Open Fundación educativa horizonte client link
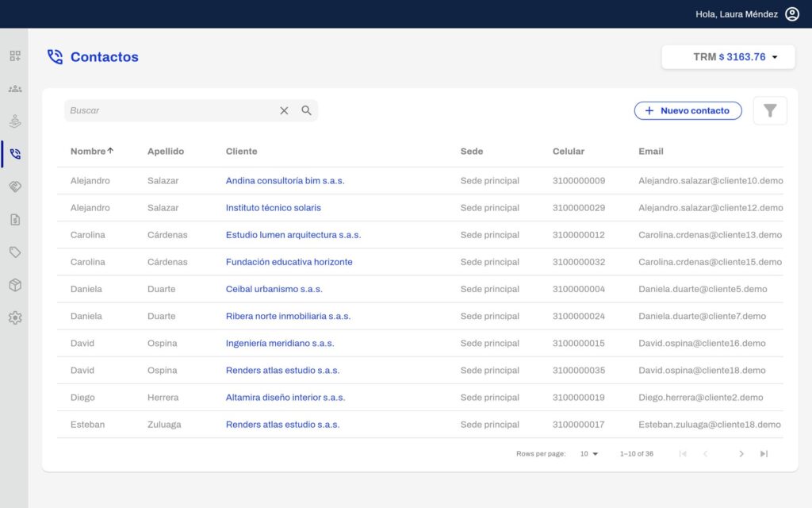Image resolution: width=812 pixels, height=508 pixels. 289,262
